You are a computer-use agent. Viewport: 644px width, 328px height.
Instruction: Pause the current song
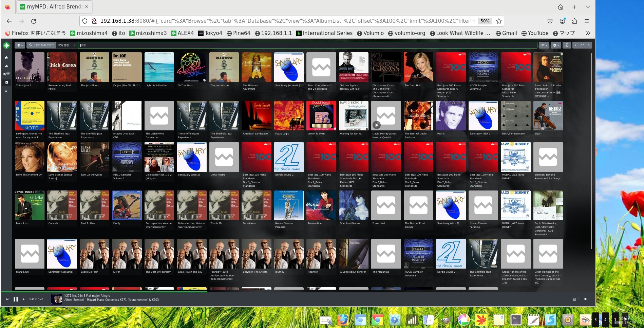(16, 299)
